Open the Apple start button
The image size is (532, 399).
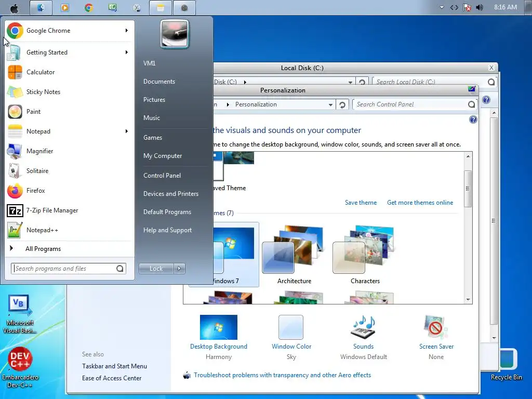click(14, 8)
